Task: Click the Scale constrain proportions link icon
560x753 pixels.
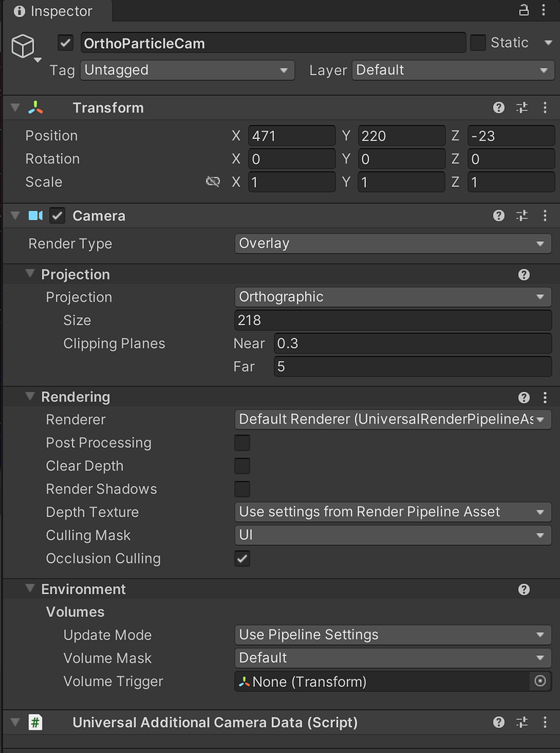Action: pos(213,182)
